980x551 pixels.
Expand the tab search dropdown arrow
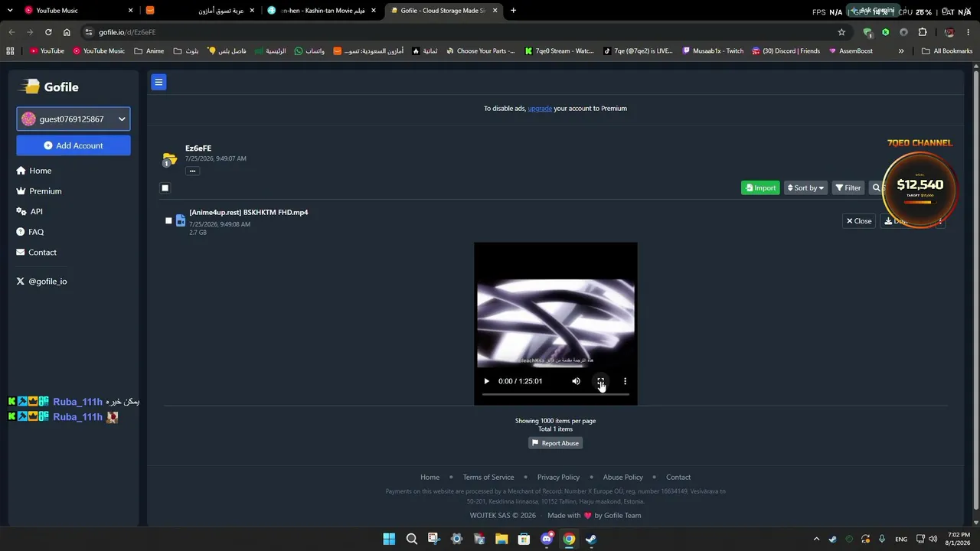pos(10,11)
